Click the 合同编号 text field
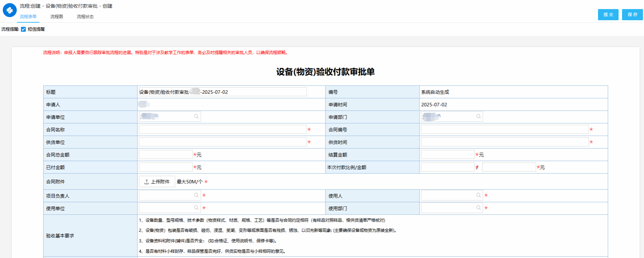Viewport: 644px width, 258px height. 504,129
